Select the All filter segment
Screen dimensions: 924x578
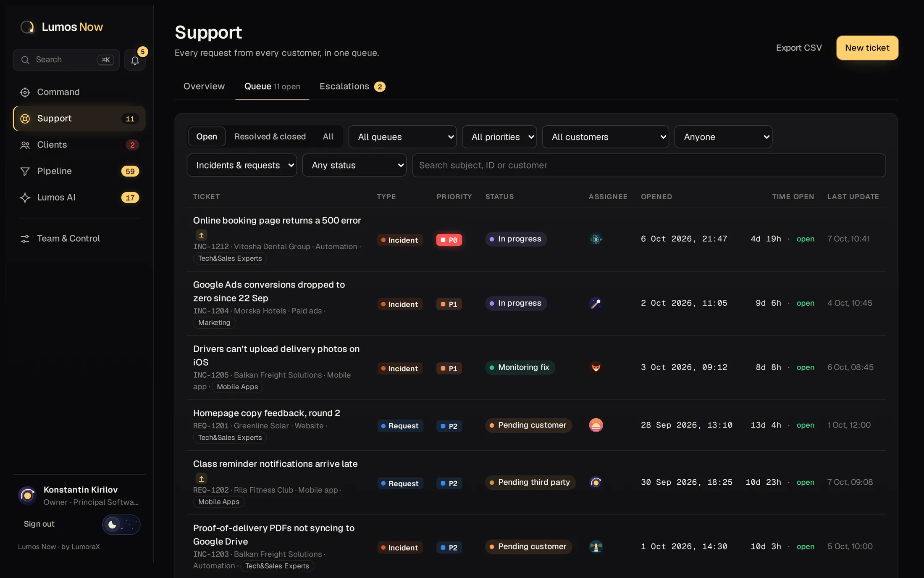pyautogui.click(x=328, y=137)
